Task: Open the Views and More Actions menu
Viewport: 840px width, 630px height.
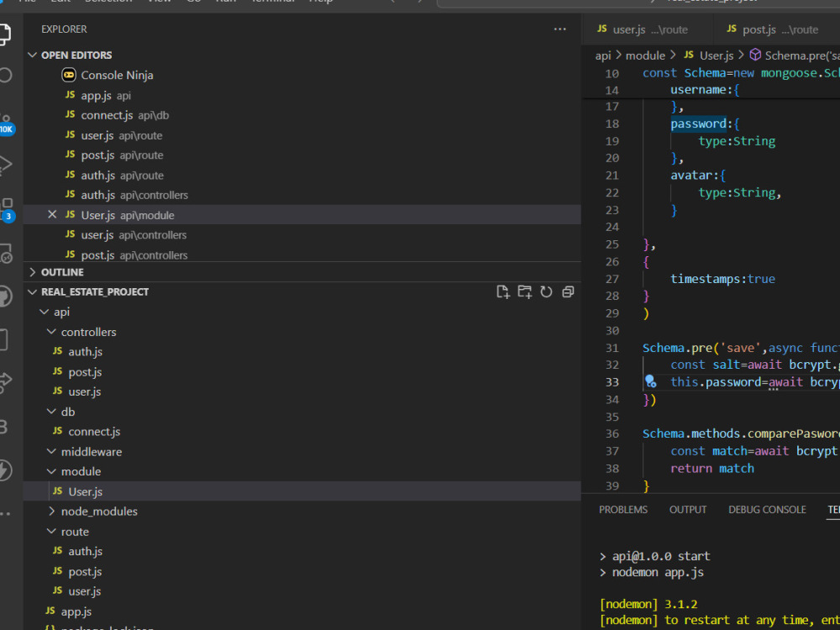Action: (559, 29)
